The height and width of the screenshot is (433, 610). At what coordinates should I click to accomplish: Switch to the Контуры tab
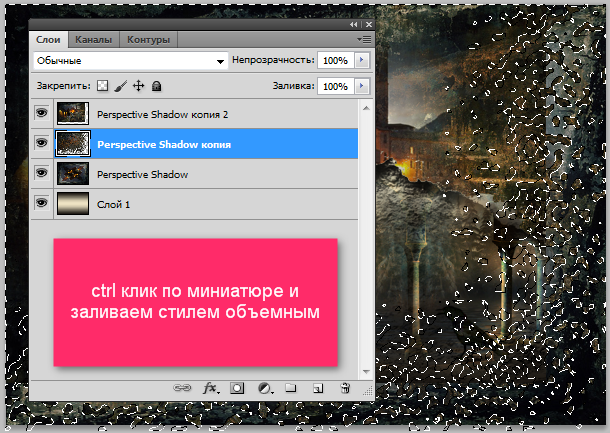[148, 40]
